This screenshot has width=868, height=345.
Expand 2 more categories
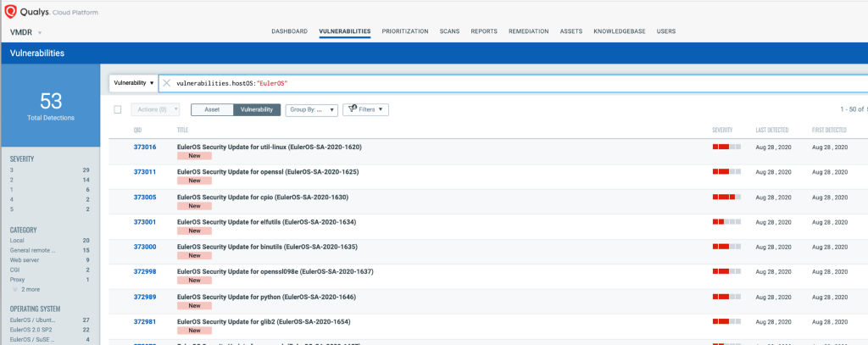(x=26, y=290)
